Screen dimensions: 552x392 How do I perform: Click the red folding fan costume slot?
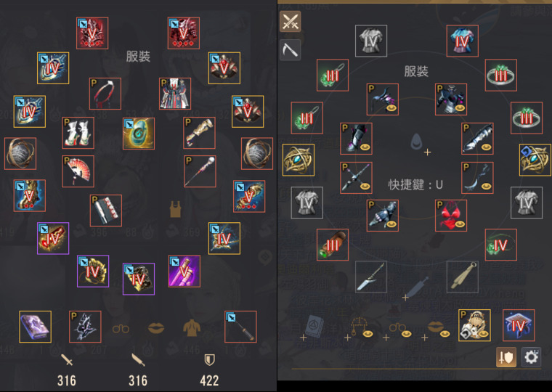click(78, 171)
